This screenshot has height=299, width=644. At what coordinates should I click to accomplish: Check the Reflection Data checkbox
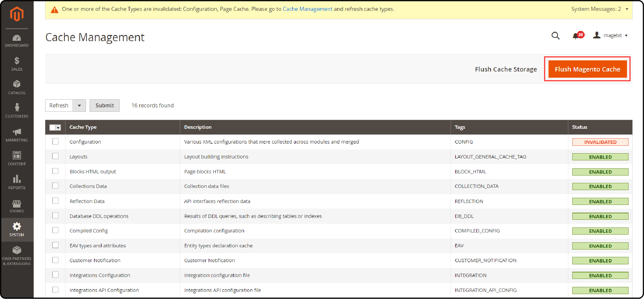55,201
